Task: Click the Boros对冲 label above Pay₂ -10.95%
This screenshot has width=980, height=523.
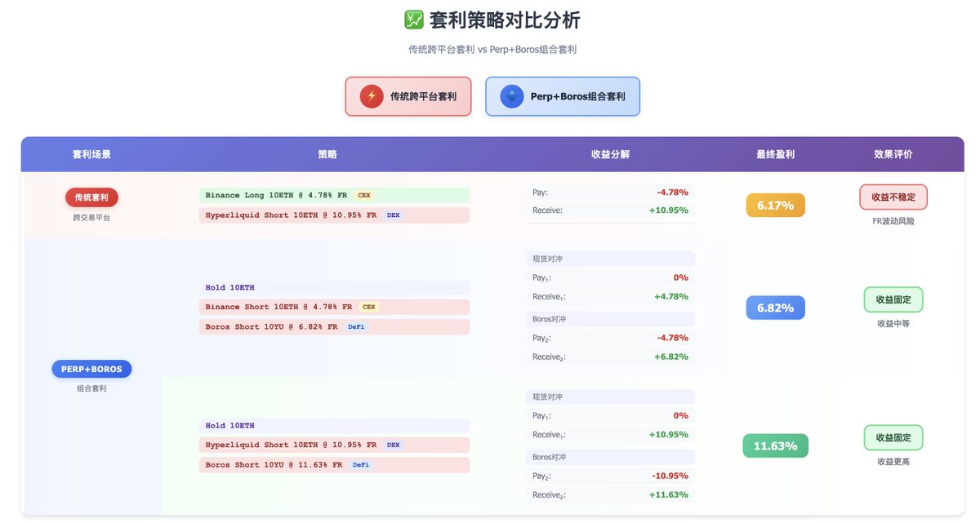Action: [x=549, y=457]
